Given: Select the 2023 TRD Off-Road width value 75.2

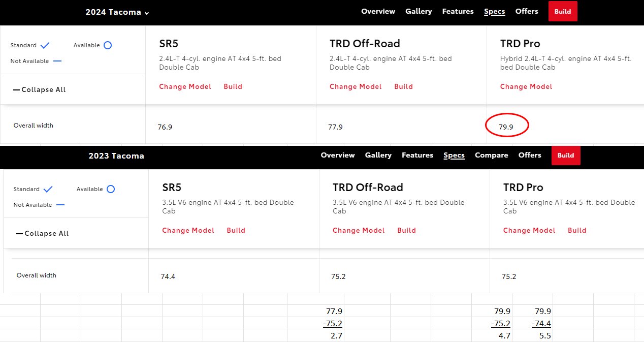Looking at the screenshot, I should [338, 277].
